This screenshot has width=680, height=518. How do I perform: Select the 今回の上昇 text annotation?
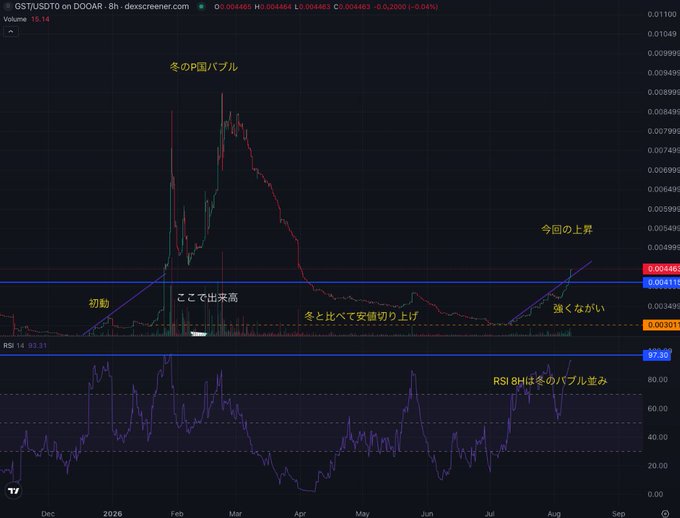566,229
